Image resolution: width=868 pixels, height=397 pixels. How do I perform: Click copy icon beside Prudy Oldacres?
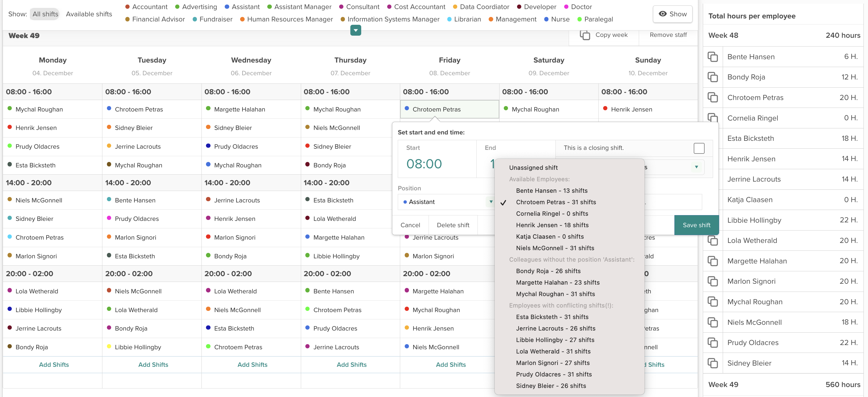pos(712,342)
